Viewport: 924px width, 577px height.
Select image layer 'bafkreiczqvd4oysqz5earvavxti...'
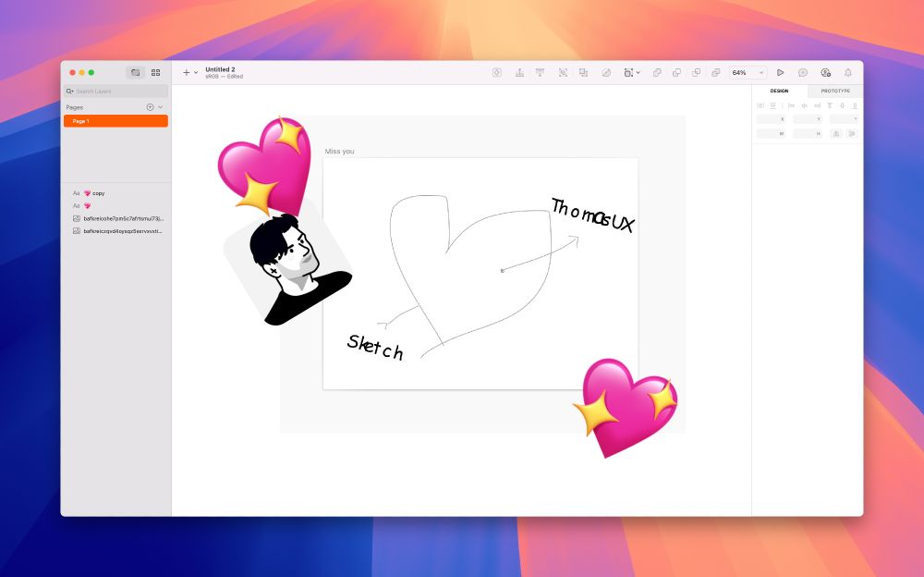(116, 231)
